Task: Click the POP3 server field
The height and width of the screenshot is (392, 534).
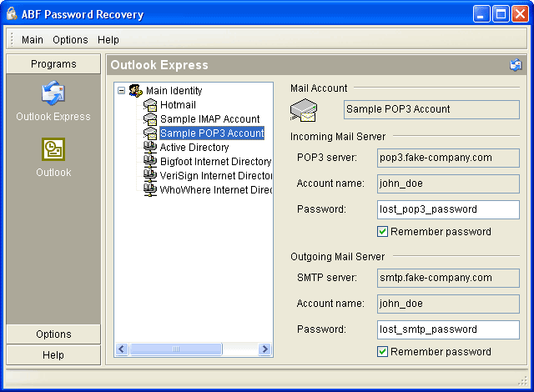Action: [x=448, y=158]
